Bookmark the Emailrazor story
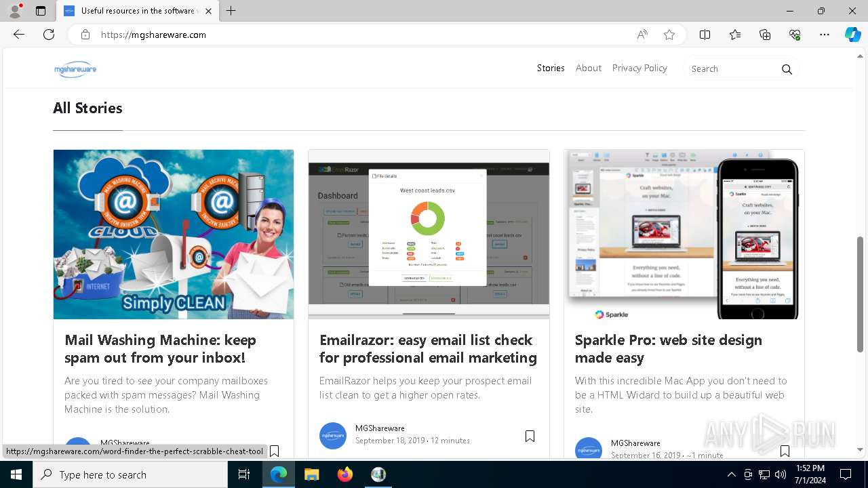The height and width of the screenshot is (488, 868). [530, 436]
